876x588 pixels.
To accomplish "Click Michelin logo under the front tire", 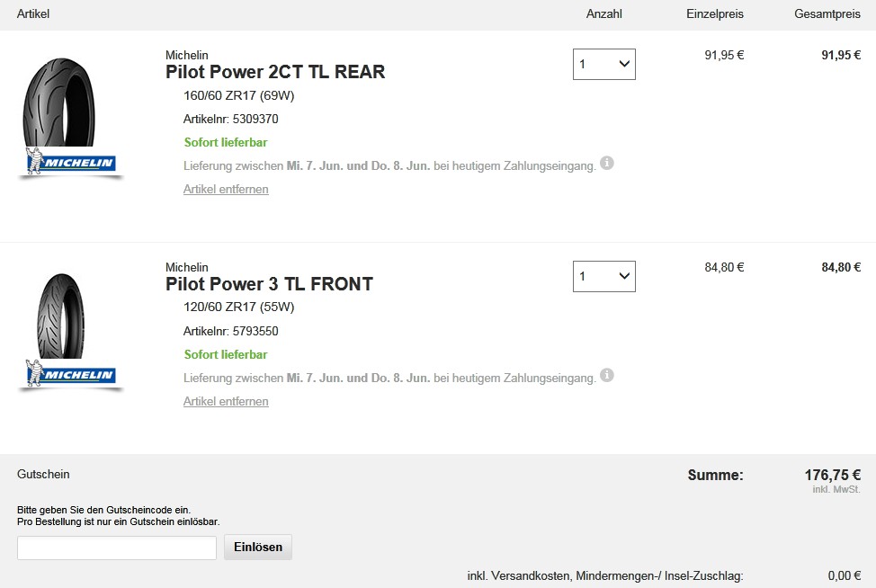I will point(71,375).
